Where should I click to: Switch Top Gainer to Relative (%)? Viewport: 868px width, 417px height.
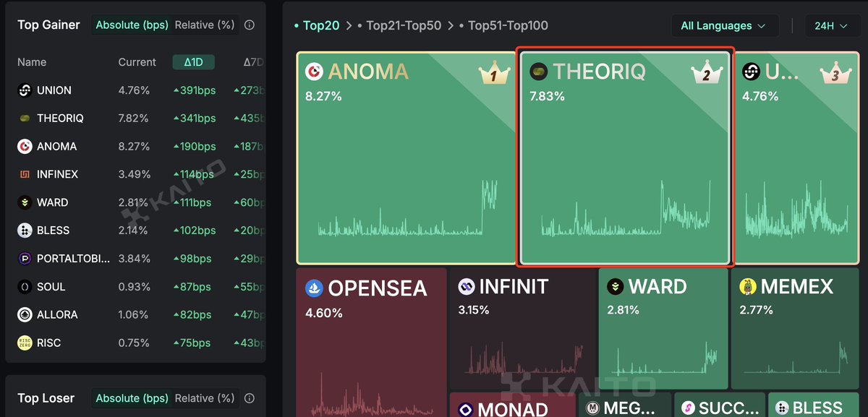[205, 25]
